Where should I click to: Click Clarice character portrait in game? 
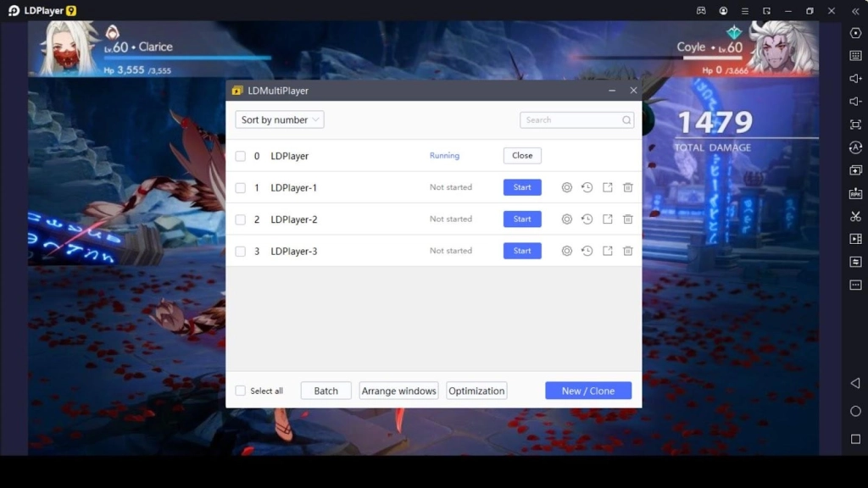69,48
